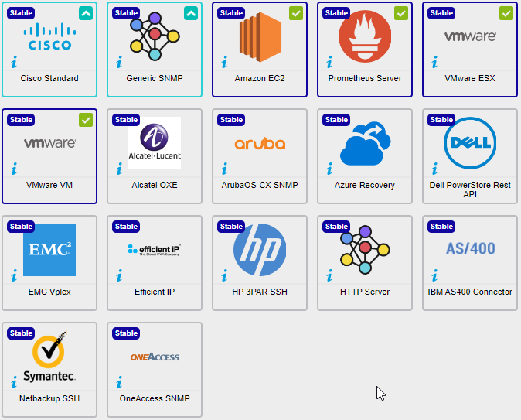Select the ArubaOS-CX SNMP label
Screen dimensions: 521x420
coord(260,185)
